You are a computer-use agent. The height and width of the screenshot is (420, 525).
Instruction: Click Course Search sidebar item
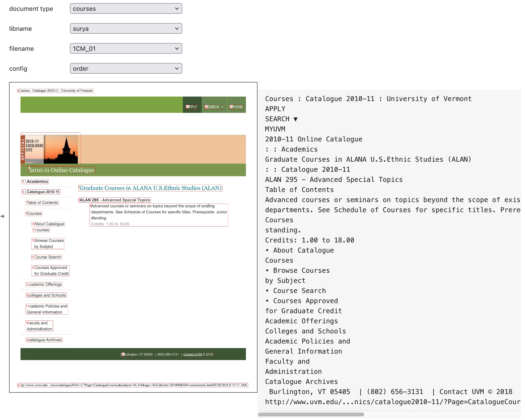click(x=47, y=257)
